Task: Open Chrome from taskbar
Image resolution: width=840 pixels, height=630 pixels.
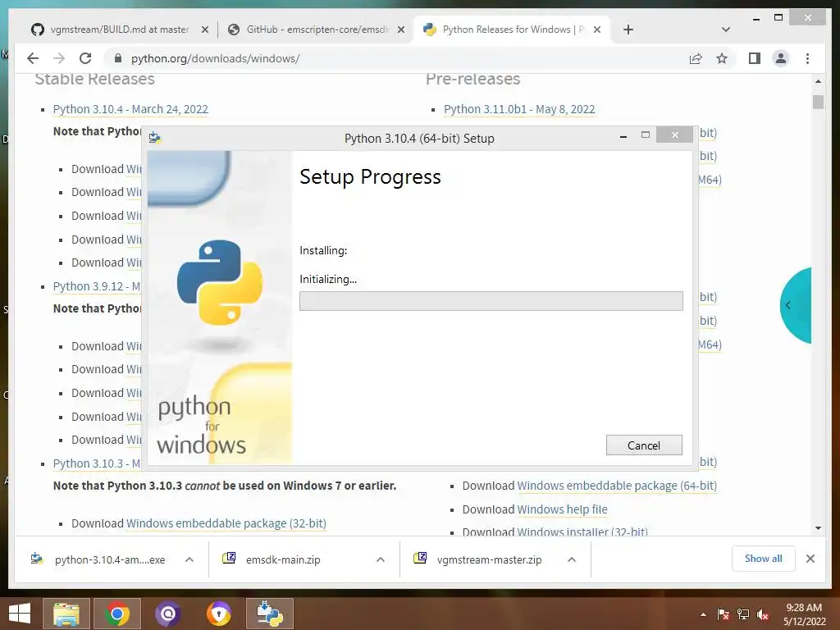Action: 116,614
